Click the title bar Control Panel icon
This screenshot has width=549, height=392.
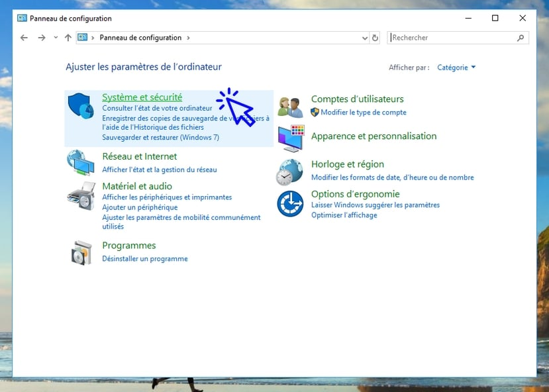point(22,18)
